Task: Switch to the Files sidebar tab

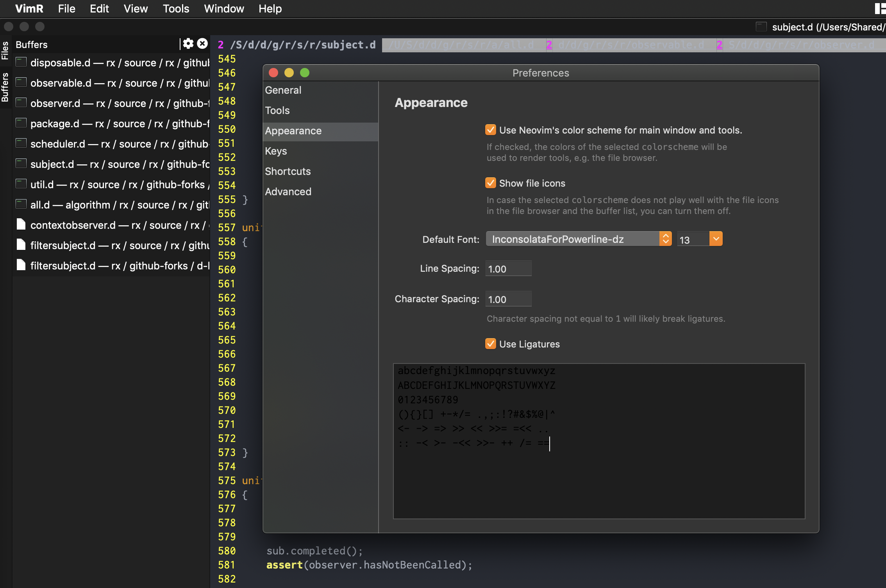Action: [5, 50]
